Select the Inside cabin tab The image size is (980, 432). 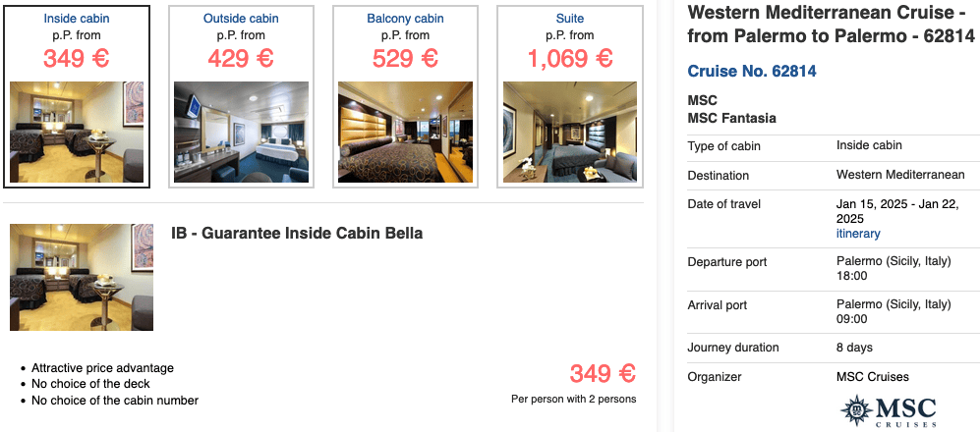point(77,19)
